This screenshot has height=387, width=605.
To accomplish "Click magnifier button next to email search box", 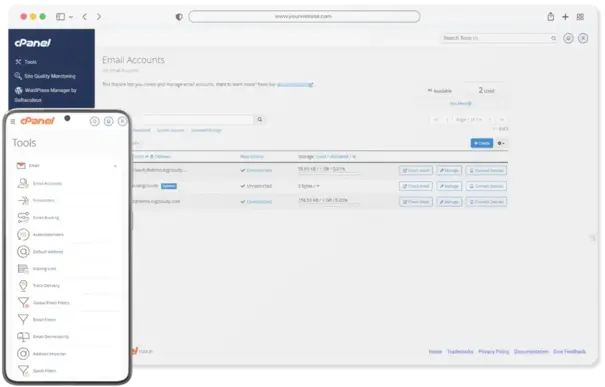I will (x=260, y=120).
